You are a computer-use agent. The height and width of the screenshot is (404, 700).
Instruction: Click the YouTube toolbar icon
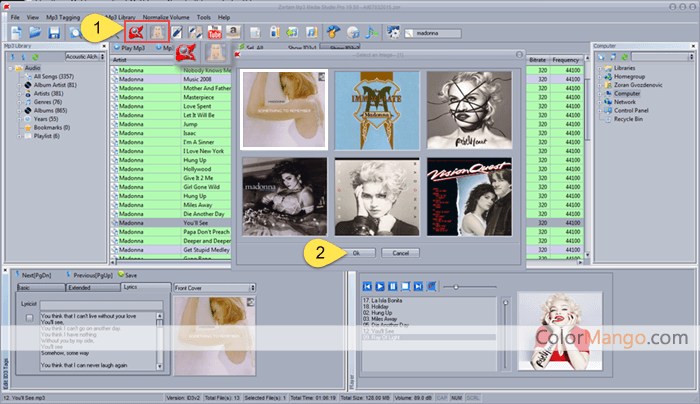click(215, 33)
